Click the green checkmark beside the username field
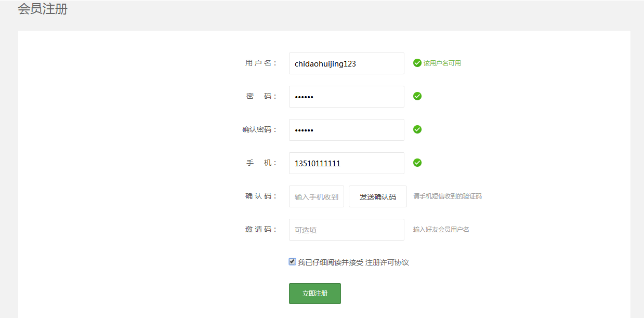 tap(417, 63)
